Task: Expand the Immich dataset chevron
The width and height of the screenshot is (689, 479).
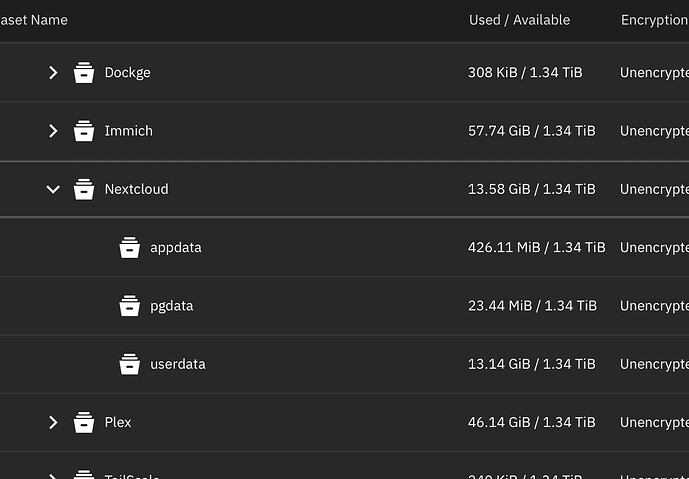Action: 53,131
